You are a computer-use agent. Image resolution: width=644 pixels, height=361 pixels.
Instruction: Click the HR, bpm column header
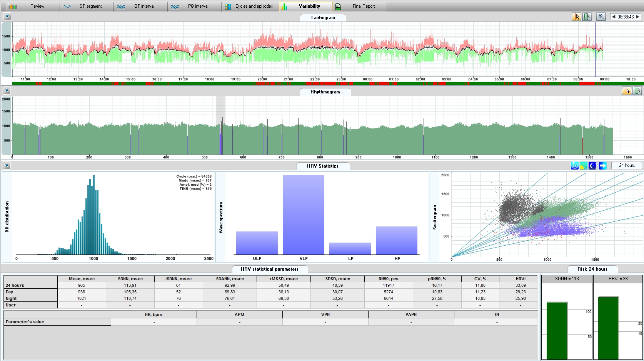pyautogui.click(x=153, y=314)
